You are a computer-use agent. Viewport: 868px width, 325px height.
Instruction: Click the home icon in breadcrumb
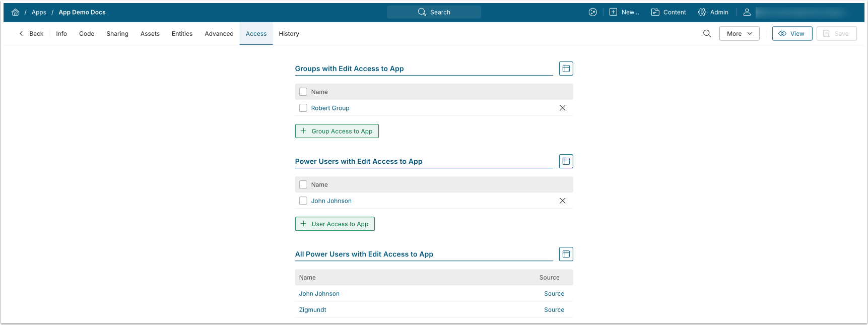[x=15, y=12]
